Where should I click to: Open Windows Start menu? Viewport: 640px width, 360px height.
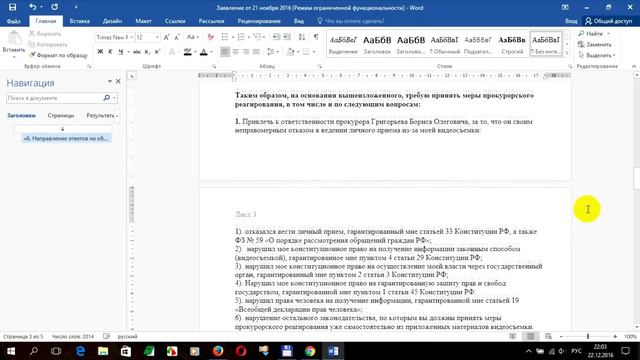point(11,351)
